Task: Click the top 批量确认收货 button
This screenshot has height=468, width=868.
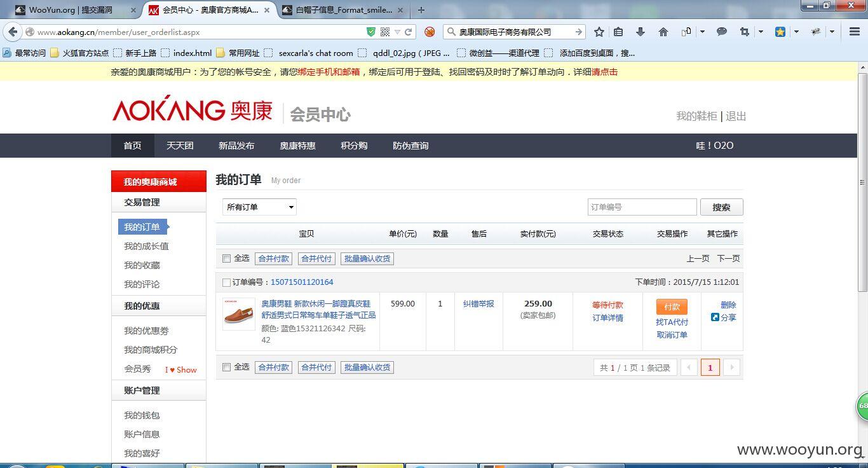Action: [367, 259]
